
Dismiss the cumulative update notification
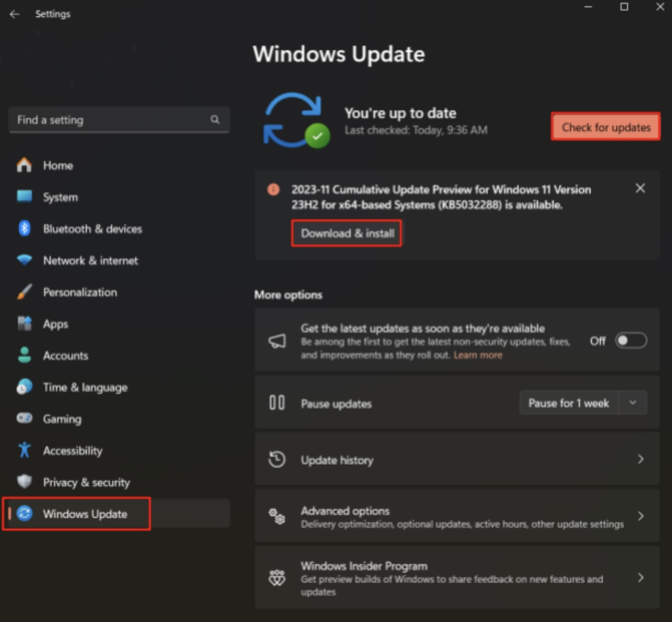click(x=640, y=188)
